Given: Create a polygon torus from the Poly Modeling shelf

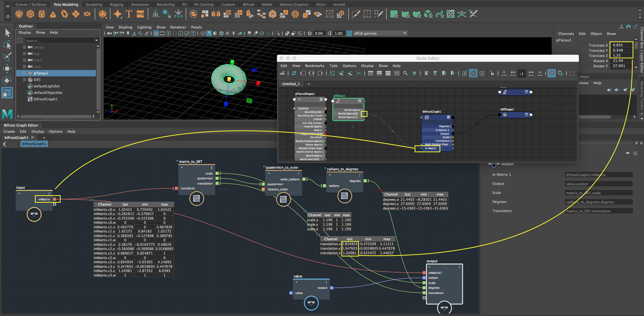Looking at the screenshot, I should (x=64, y=14).
